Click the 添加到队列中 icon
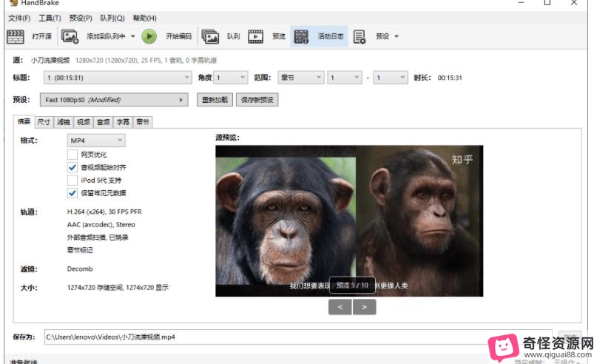The image size is (594, 364). pyautogui.click(x=70, y=36)
